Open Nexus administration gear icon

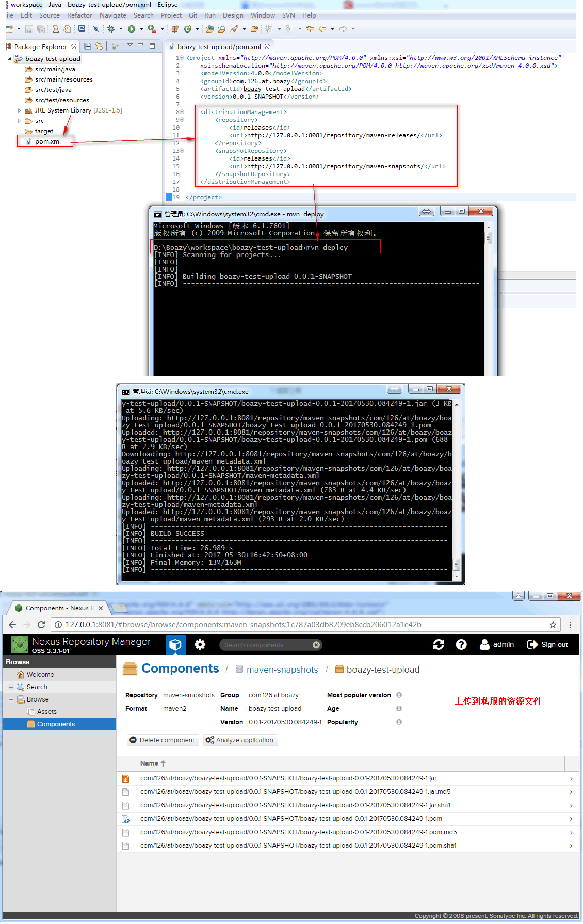[200, 645]
